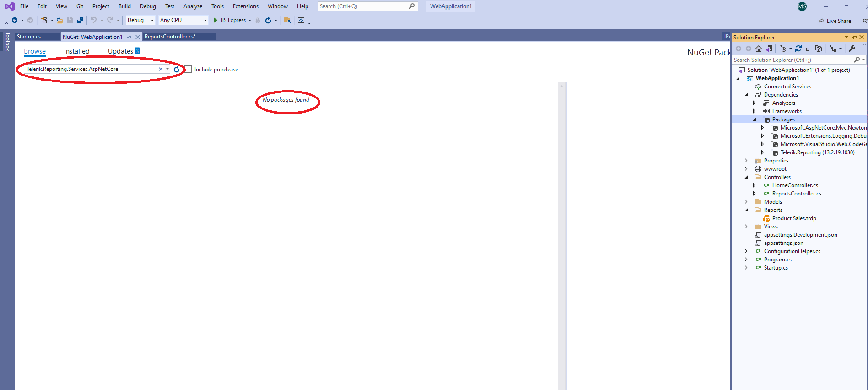Viewport: 868px width, 390px height.
Task: Start the app with IIS Express play button
Action: pos(216,20)
